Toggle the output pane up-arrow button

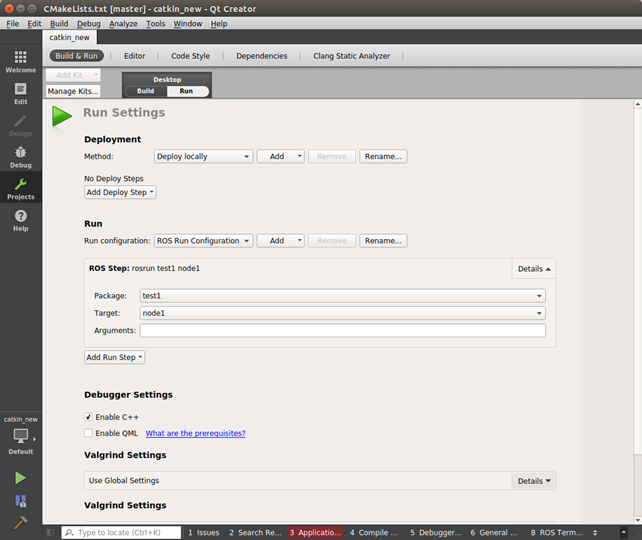[x=624, y=532]
